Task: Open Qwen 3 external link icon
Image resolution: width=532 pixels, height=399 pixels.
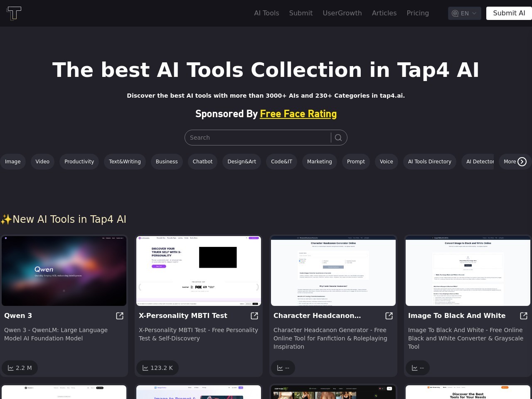Action: (x=120, y=316)
